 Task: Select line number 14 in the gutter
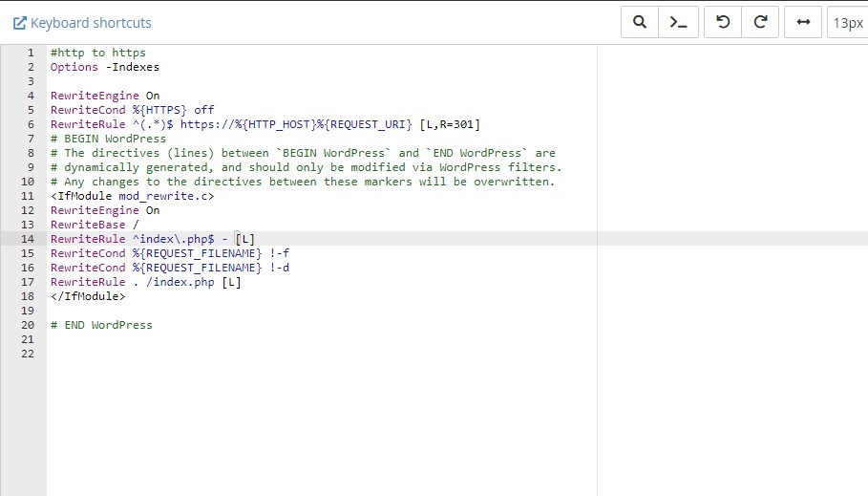(x=28, y=239)
